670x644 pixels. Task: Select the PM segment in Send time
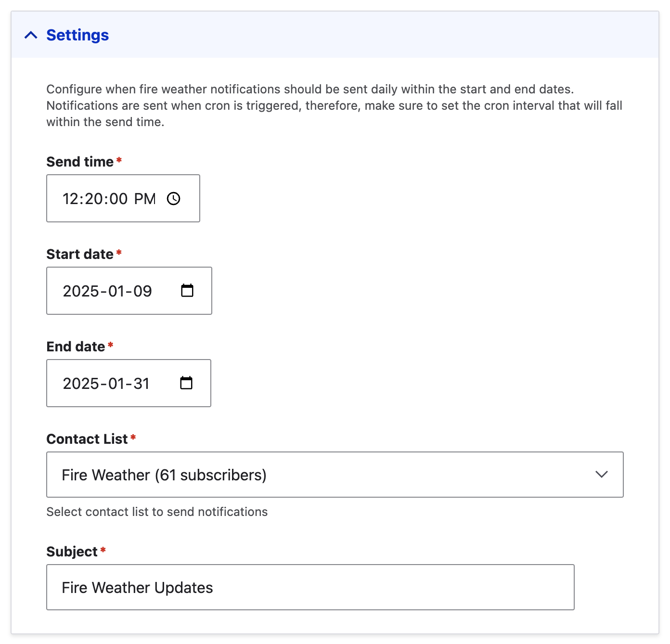tap(145, 199)
